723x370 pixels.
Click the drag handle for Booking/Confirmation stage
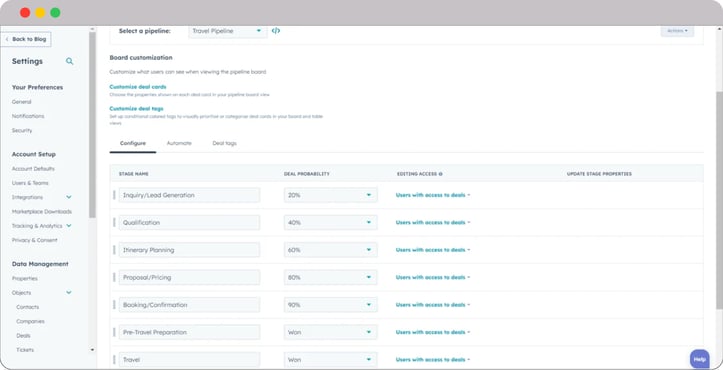[x=114, y=305]
